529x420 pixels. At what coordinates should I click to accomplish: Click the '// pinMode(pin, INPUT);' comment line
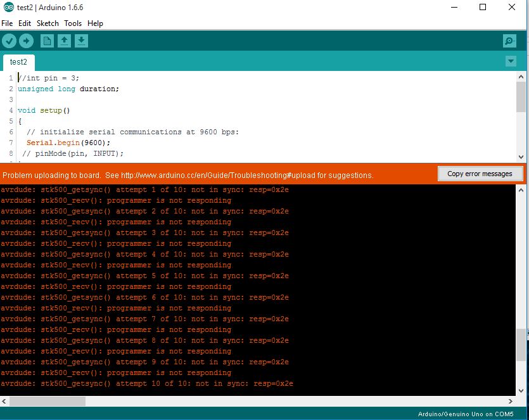point(72,153)
